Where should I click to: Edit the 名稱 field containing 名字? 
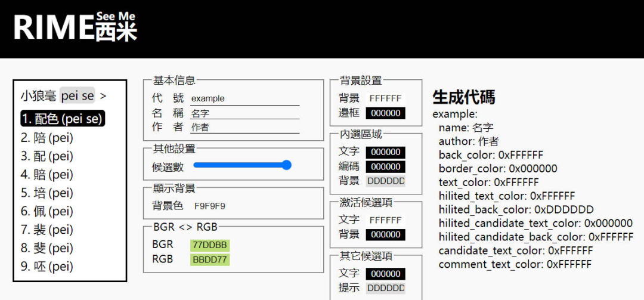pyautogui.click(x=245, y=113)
